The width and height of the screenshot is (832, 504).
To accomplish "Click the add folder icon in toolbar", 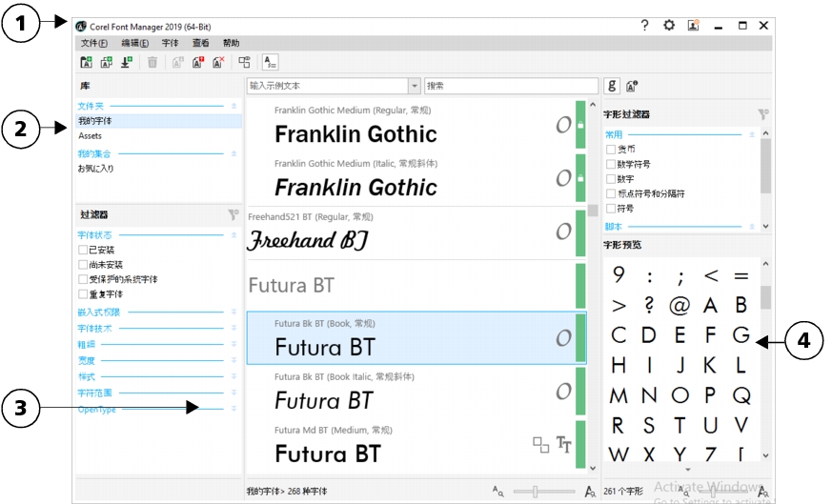I will click(86, 63).
